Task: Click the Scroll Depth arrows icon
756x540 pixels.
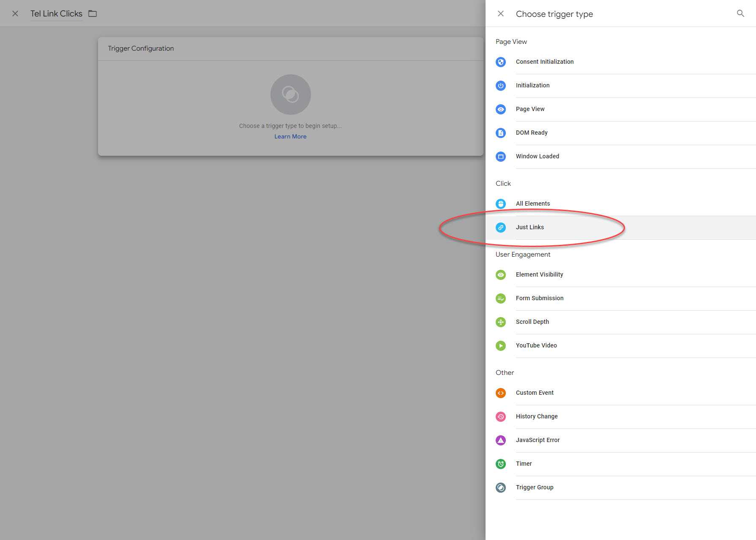Action: click(x=501, y=322)
